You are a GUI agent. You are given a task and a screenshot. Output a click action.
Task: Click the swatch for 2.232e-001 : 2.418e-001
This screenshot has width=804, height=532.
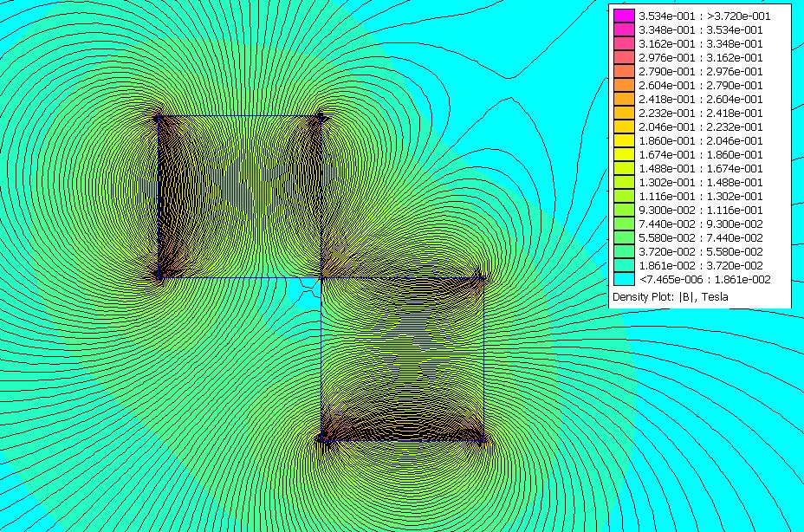pos(624,113)
